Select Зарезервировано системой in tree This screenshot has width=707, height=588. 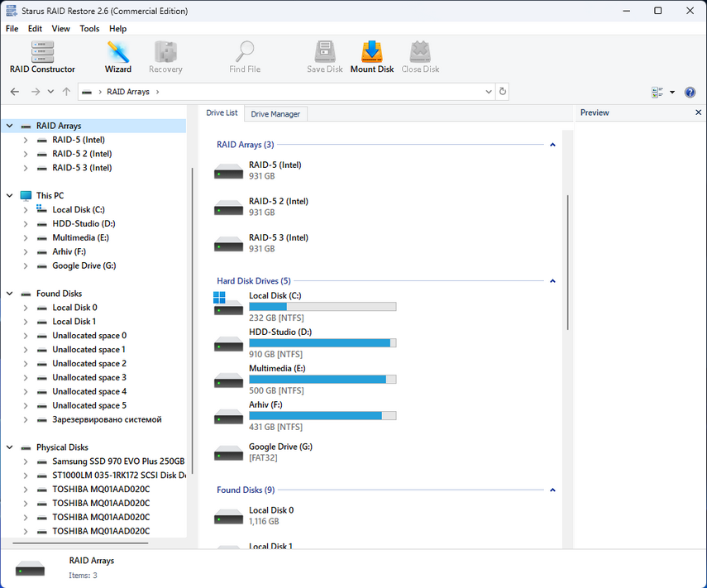(x=107, y=420)
